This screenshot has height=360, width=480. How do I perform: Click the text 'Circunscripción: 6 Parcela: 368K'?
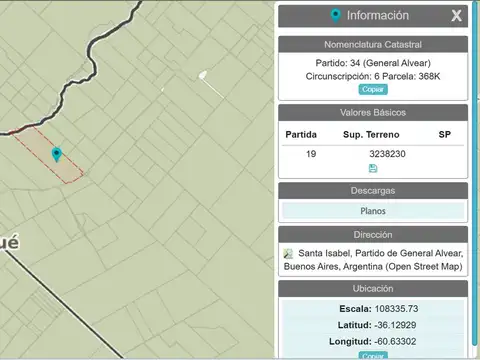tap(373, 76)
